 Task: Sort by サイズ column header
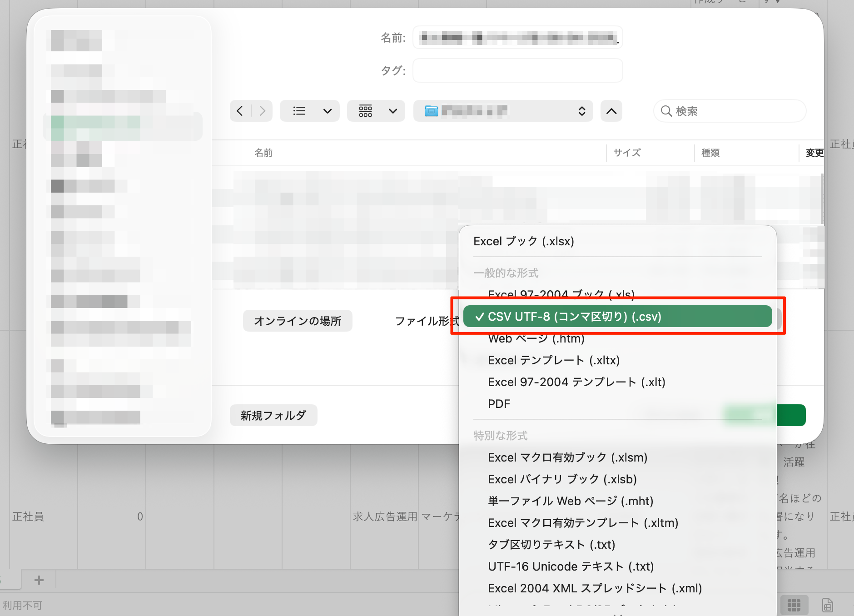click(x=627, y=153)
